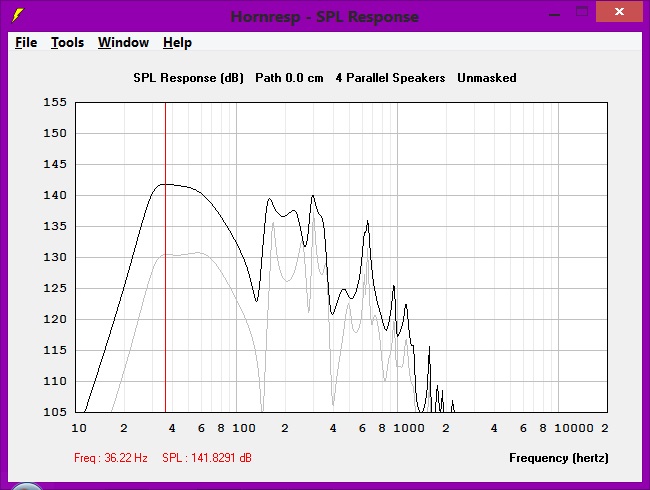650x490 pixels.
Task: Click the 10000 Hz axis label
Action: (x=574, y=428)
